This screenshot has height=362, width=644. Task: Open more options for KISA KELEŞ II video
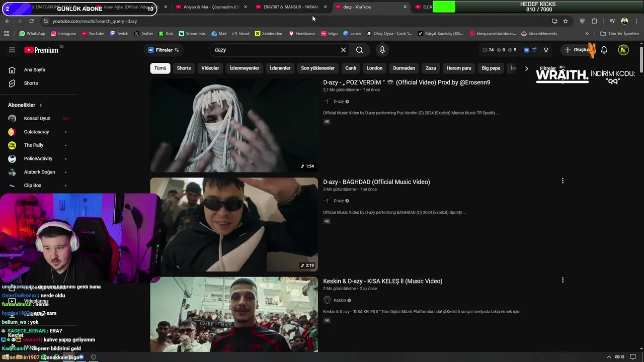[562, 280]
